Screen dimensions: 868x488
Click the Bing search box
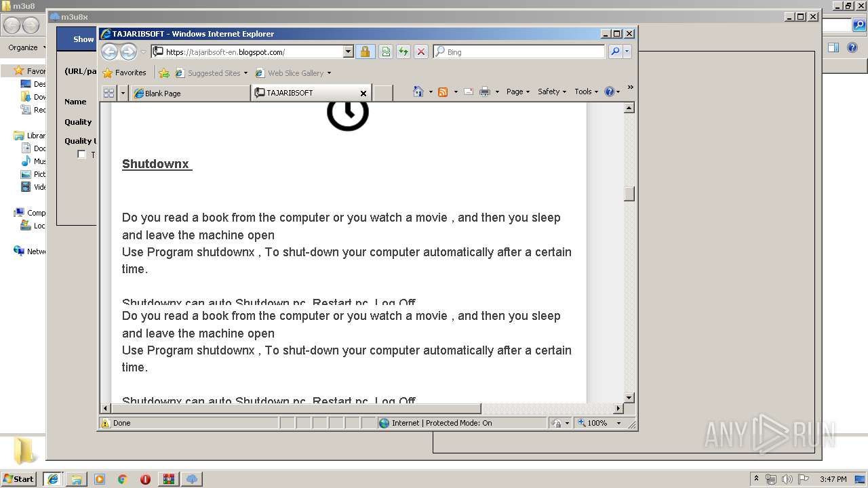519,52
